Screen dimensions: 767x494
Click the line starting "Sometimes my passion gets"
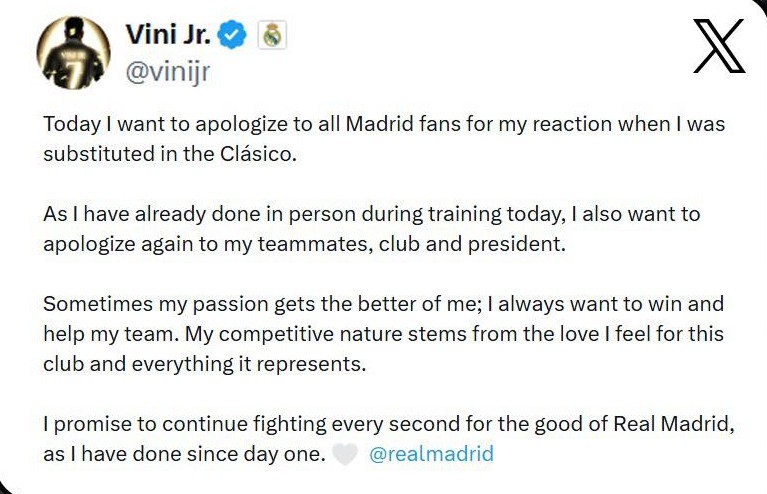pyautogui.click(x=383, y=304)
